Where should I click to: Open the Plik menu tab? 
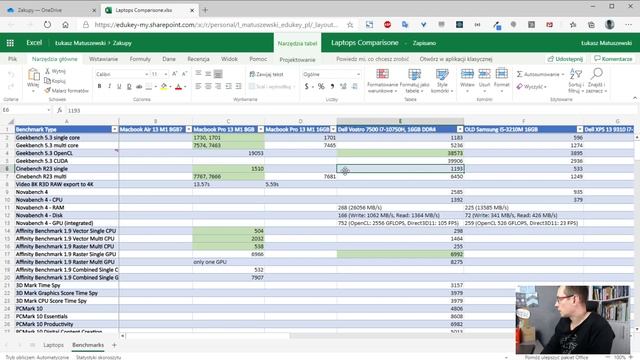coord(13,59)
